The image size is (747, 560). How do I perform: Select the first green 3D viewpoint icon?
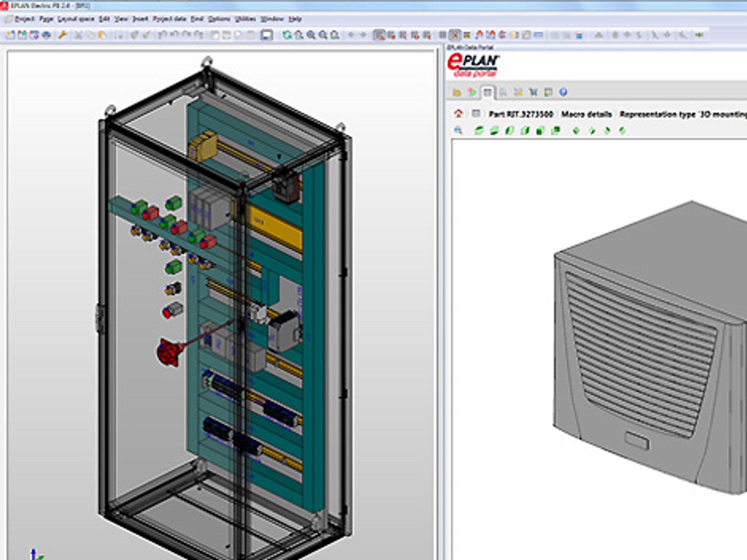tap(479, 130)
